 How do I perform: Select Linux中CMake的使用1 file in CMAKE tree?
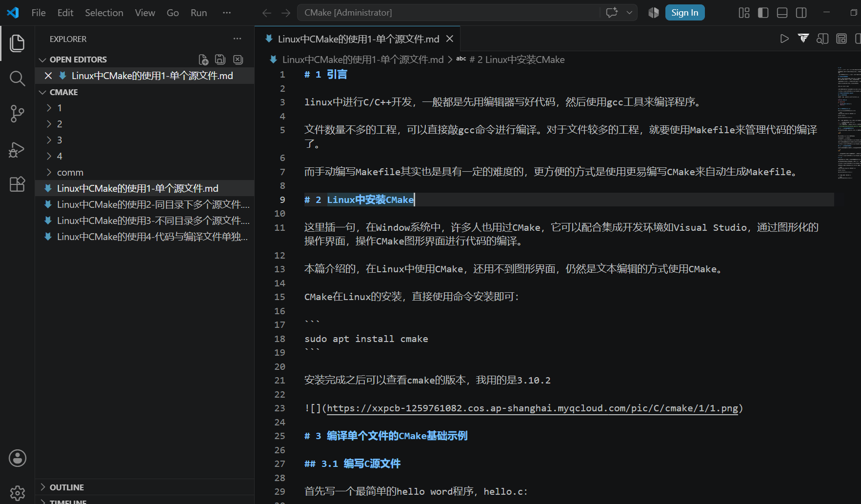tap(145, 188)
